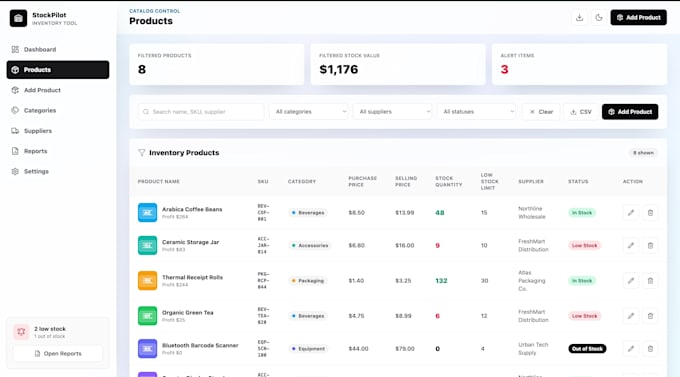Click the Alert Items count 3

tap(504, 69)
